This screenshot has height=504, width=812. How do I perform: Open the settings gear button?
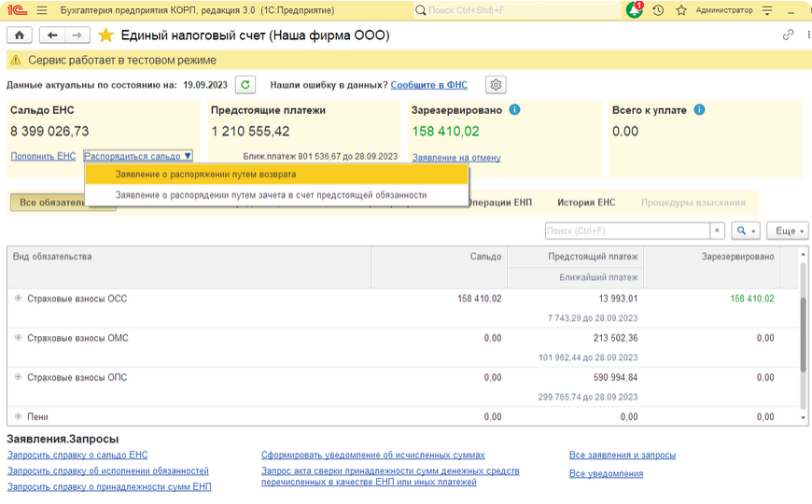click(x=497, y=85)
